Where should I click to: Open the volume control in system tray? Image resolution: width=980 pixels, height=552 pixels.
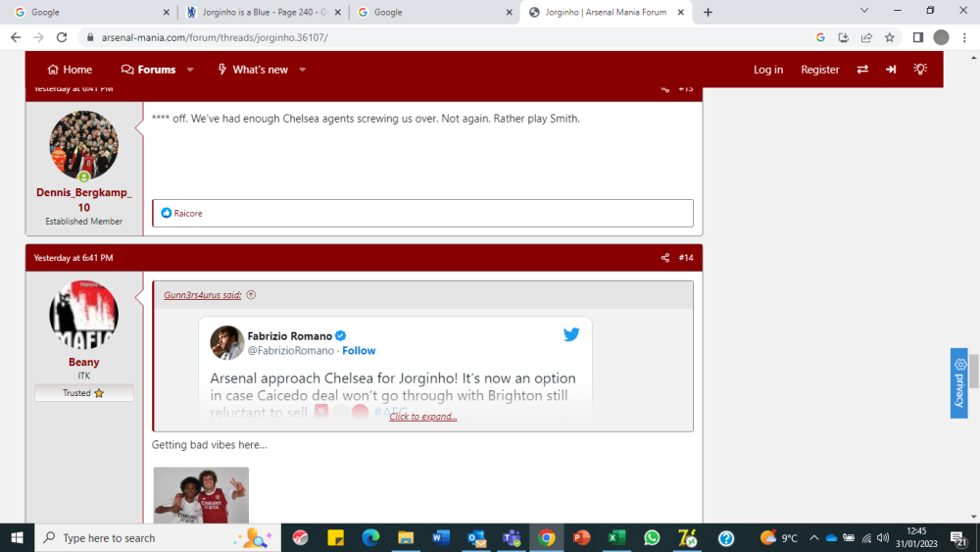(x=883, y=537)
